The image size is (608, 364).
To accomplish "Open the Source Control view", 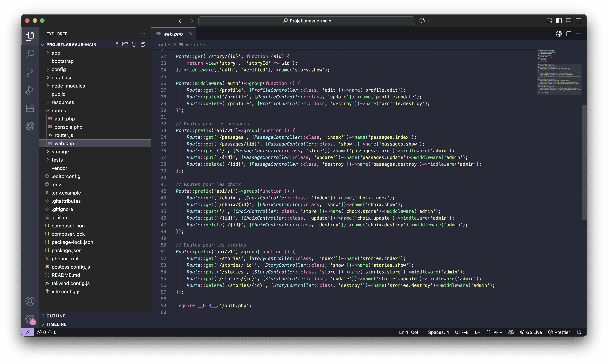I will click(x=30, y=72).
